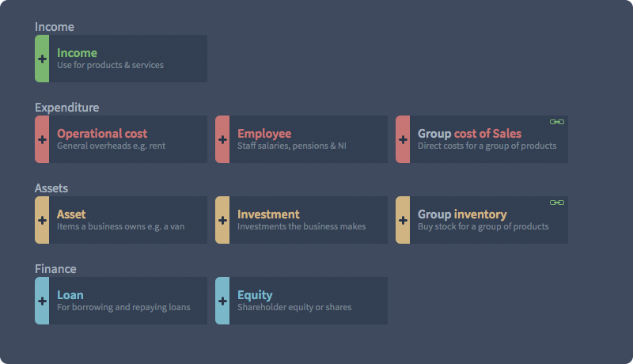
Task: Choose the Investment card description
Action: point(301,226)
